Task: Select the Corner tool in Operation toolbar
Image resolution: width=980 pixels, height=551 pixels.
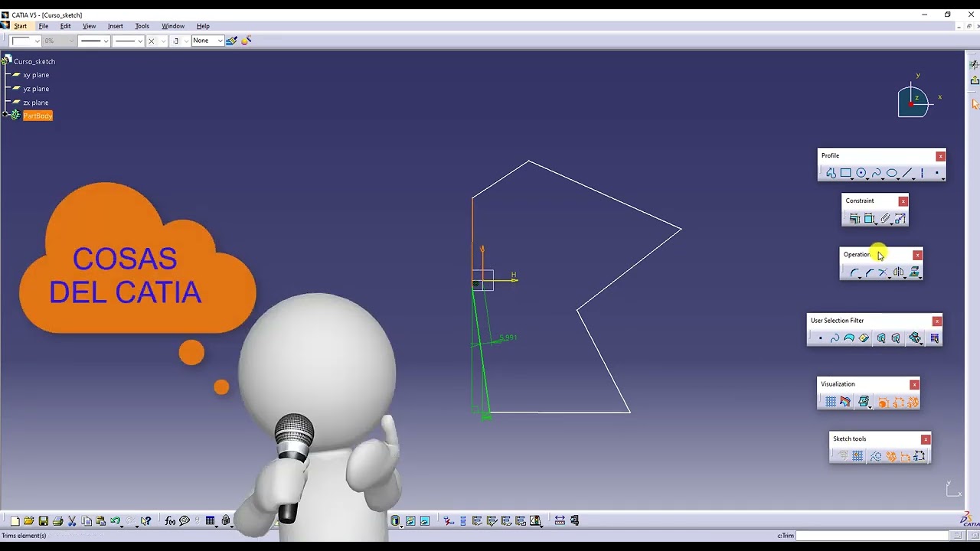Action: pyautogui.click(x=854, y=272)
